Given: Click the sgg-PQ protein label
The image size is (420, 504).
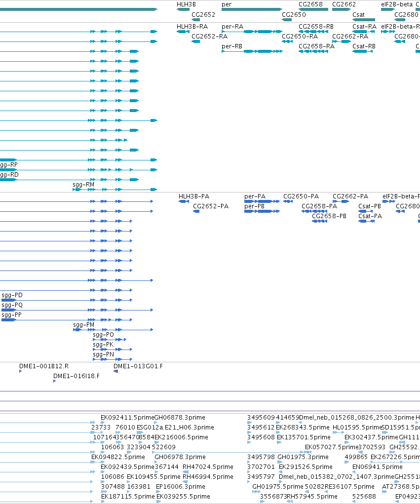Looking at the screenshot, I should click(12, 305).
